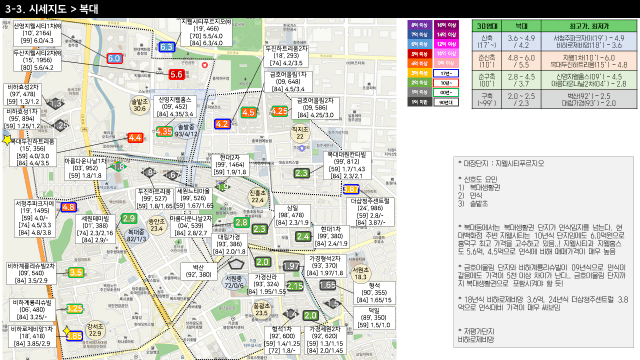Click the 솔밭초 30.6 school circle
This screenshot has width=640, height=360.
[140, 105]
